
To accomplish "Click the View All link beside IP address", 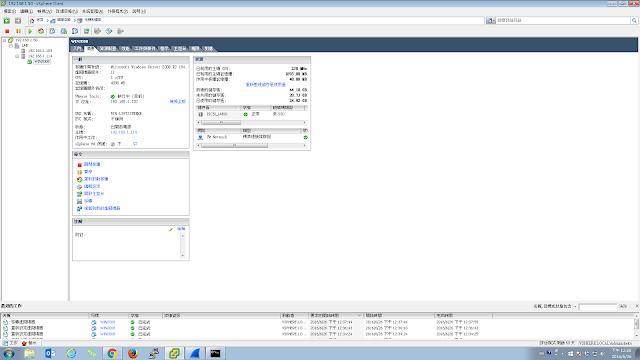I will pyautogui.click(x=178, y=101).
